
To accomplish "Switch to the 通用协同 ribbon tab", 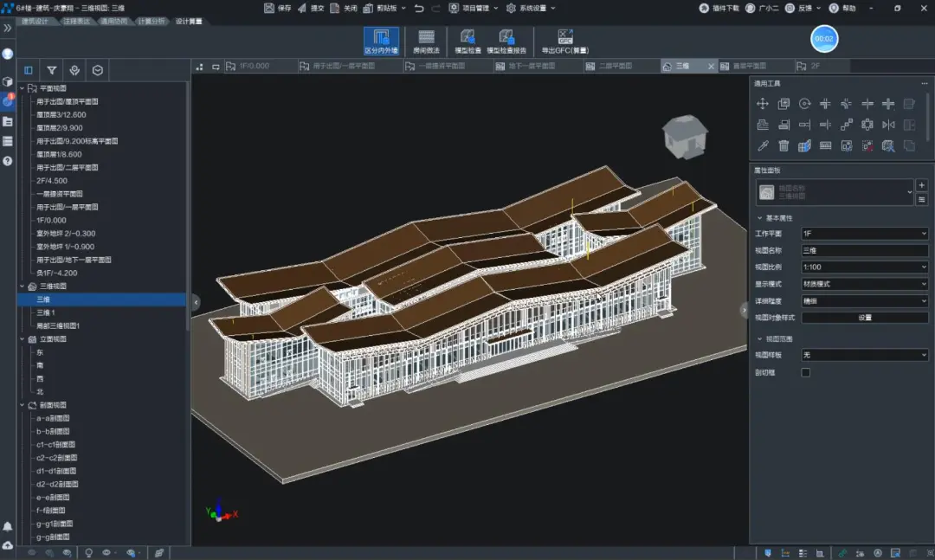I will [113, 22].
